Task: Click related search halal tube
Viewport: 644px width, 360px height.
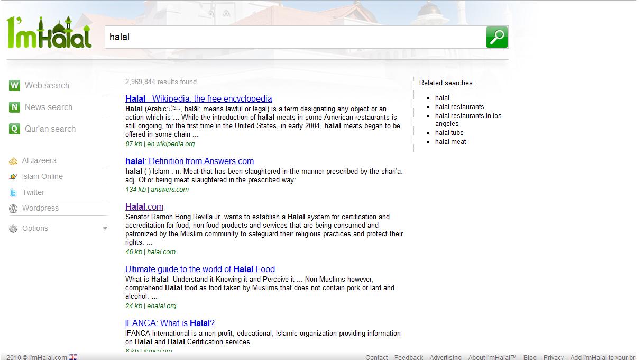Action: coord(449,133)
